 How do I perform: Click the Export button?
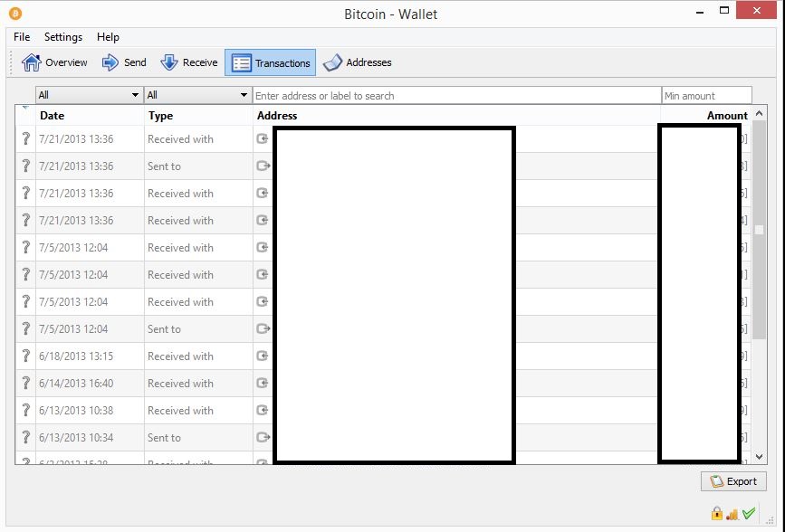[x=733, y=481]
